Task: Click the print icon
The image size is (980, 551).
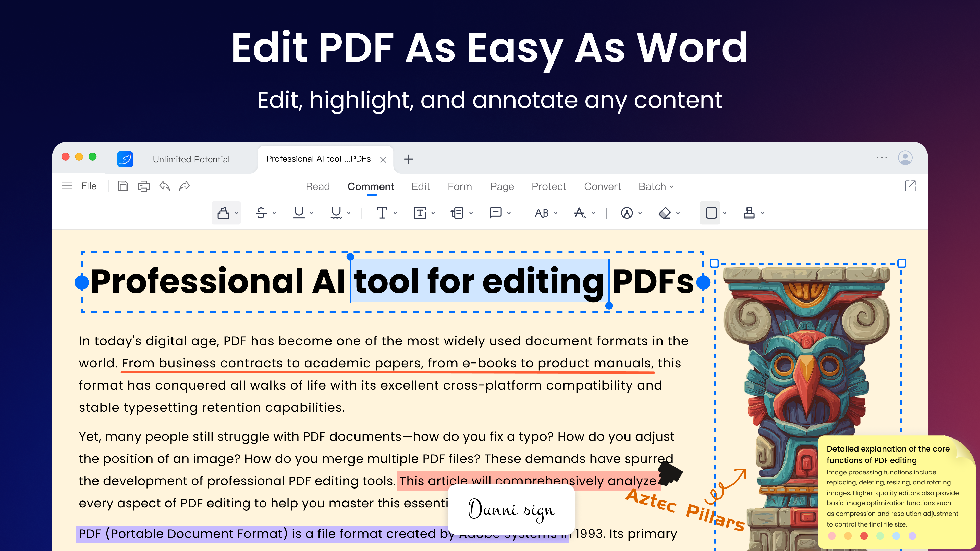Action: [144, 186]
